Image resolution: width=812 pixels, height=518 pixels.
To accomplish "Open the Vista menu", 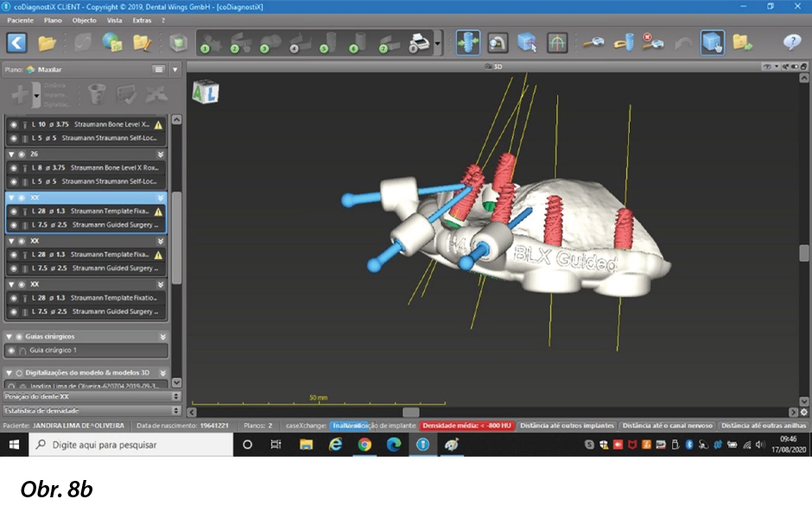I will (114, 21).
